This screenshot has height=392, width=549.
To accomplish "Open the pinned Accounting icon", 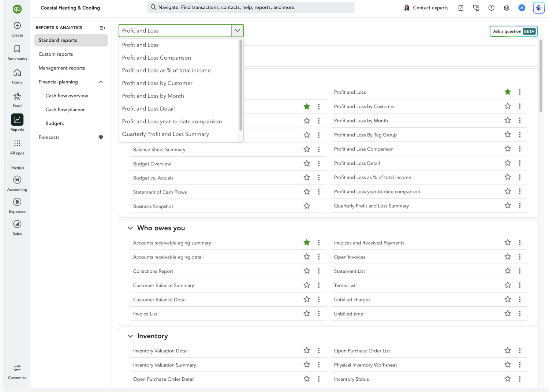I will 17,180.
